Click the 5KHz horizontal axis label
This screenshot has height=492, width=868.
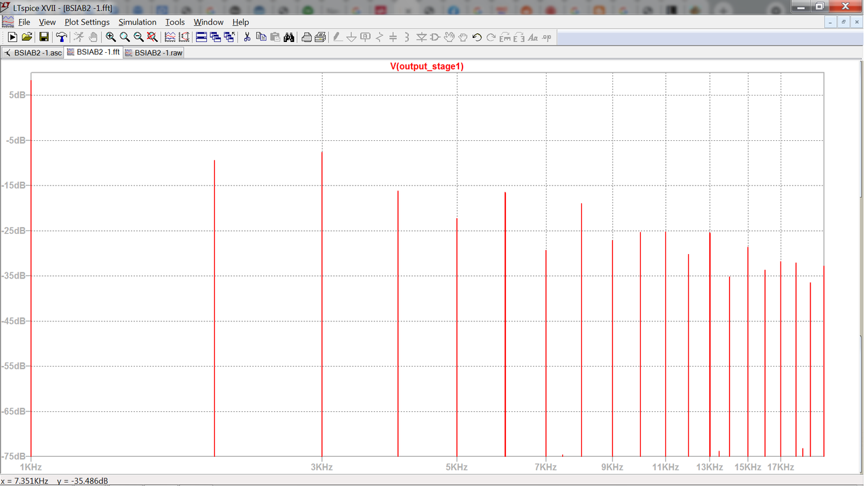coord(456,467)
